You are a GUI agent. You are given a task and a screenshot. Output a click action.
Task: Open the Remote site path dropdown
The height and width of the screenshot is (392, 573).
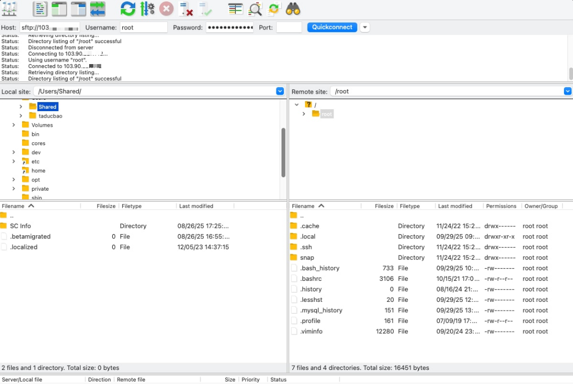point(567,91)
